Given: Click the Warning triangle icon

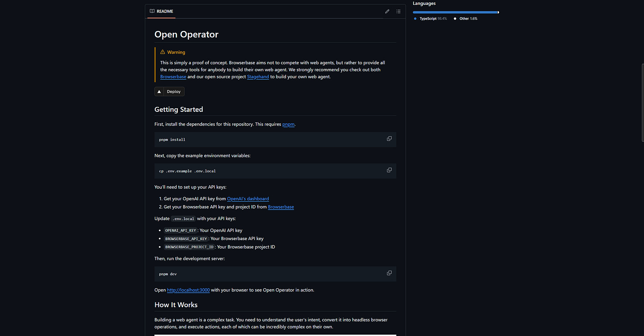Looking at the screenshot, I should (x=163, y=52).
